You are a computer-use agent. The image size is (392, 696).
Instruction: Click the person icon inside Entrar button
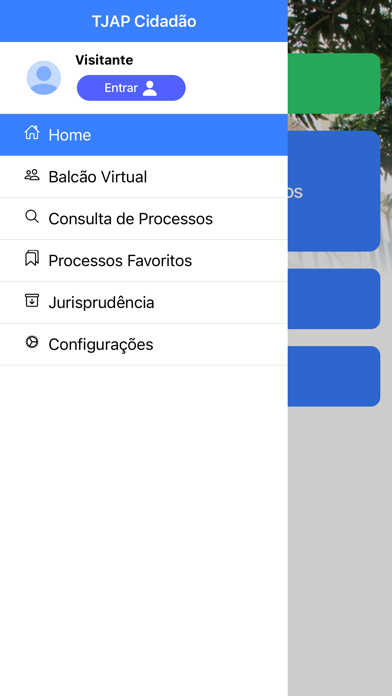pyautogui.click(x=150, y=88)
